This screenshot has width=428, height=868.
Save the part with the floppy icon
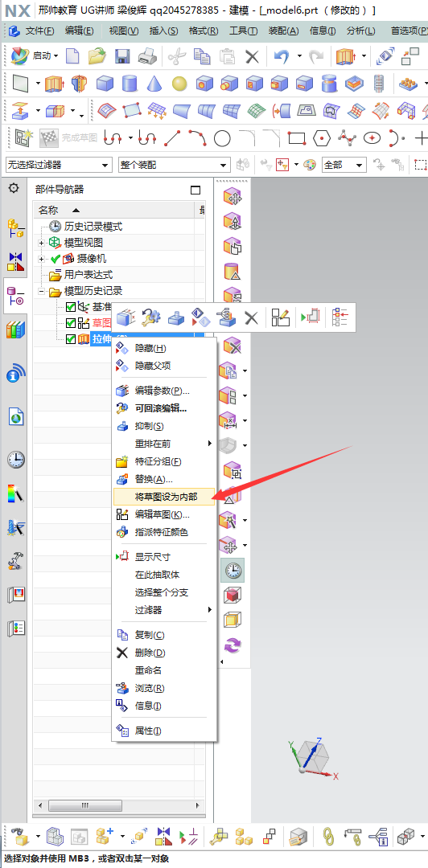122,56
